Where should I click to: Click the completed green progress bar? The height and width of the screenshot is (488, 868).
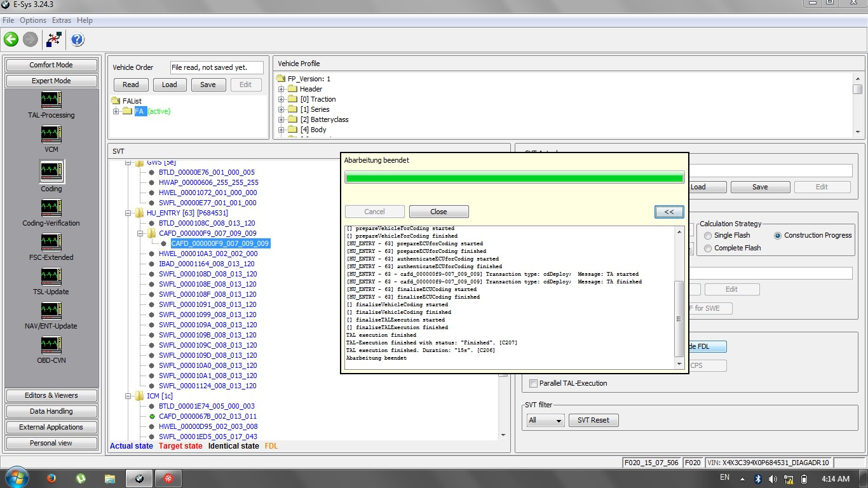(514, 178)
